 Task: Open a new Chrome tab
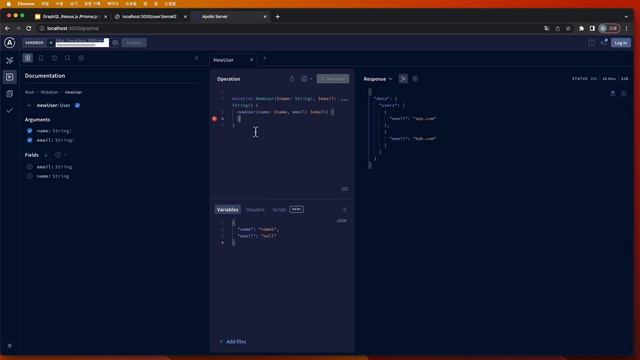pos(278,17)
